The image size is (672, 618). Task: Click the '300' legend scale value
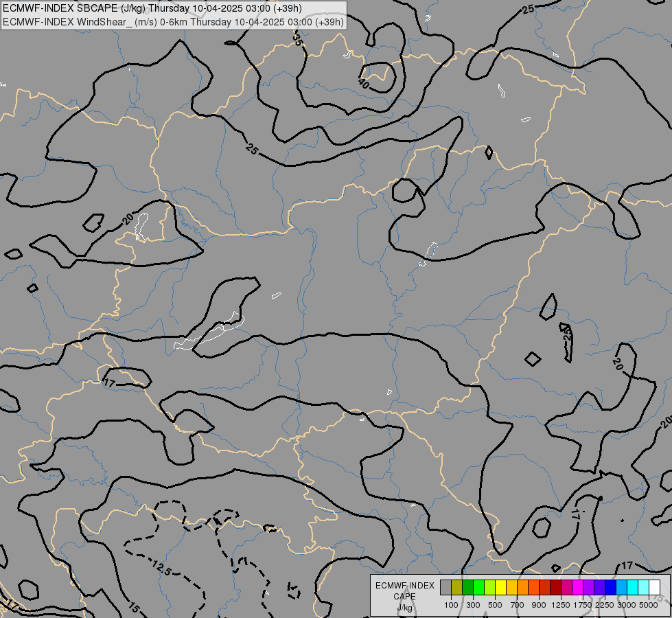pyautogui.click(x=473, y=605)
